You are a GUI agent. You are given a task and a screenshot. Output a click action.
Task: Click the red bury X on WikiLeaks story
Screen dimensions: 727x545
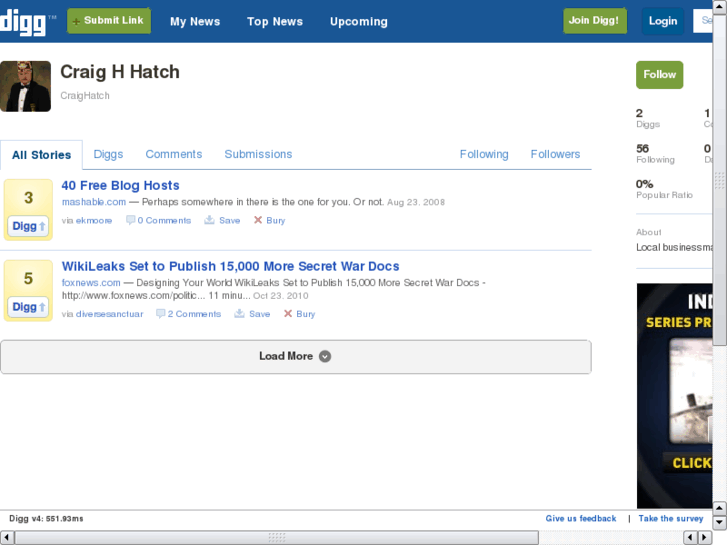point(288,314)
